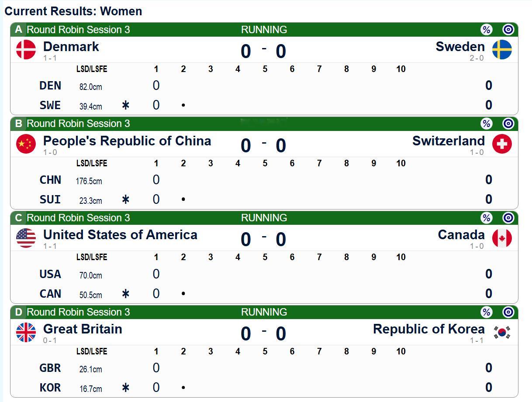Screen dimensions: 532x402
Task: Click the SWE row label in Sheet A
Action: (50, 105)
